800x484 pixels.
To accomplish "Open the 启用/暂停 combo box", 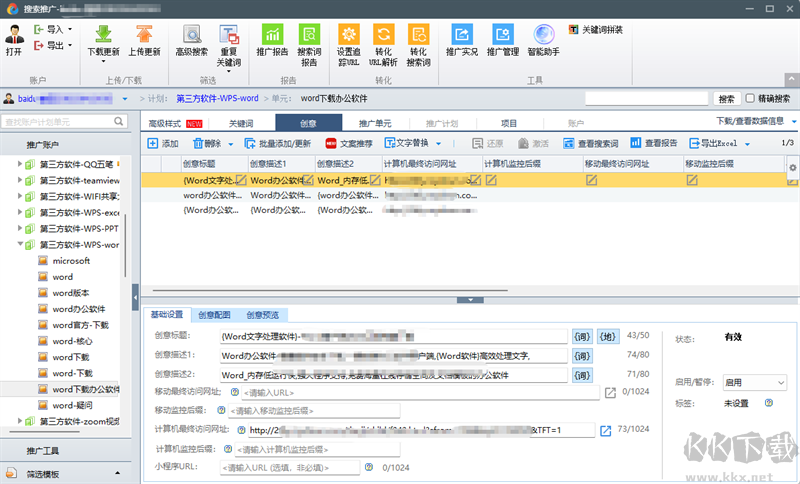I will [x=755, y=383].
